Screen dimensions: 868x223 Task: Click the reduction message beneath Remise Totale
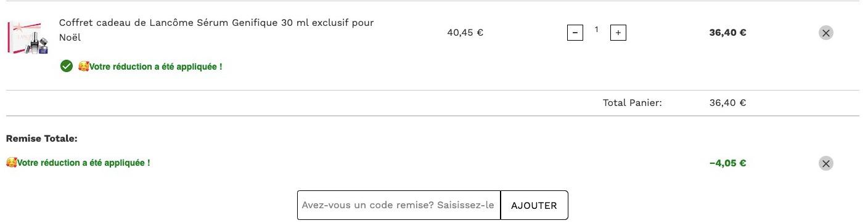click(83, 163)
